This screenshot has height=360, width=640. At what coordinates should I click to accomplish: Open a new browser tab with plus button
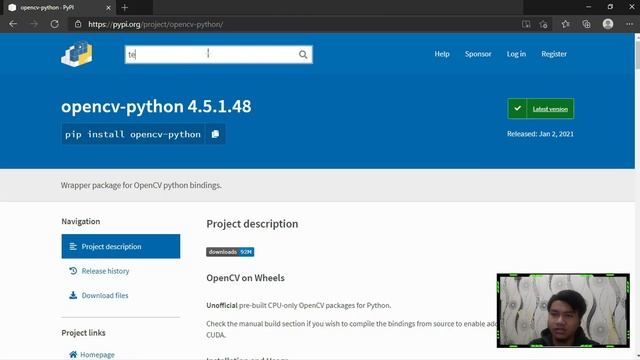(124, 7)
